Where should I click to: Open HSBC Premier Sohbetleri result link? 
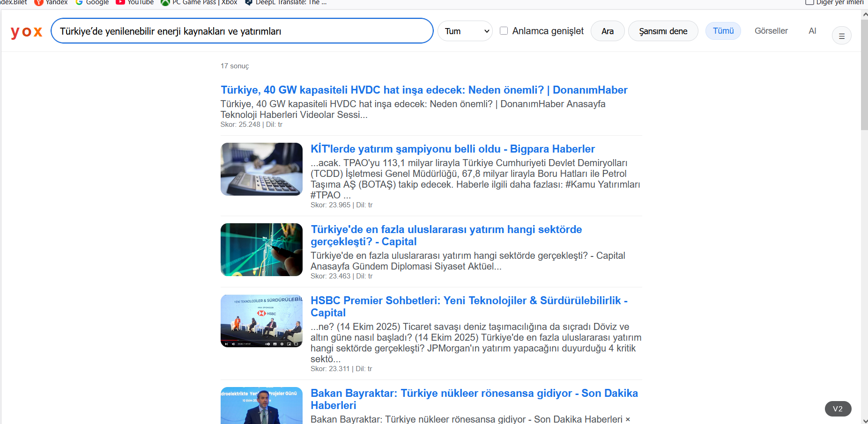[469, 307]
